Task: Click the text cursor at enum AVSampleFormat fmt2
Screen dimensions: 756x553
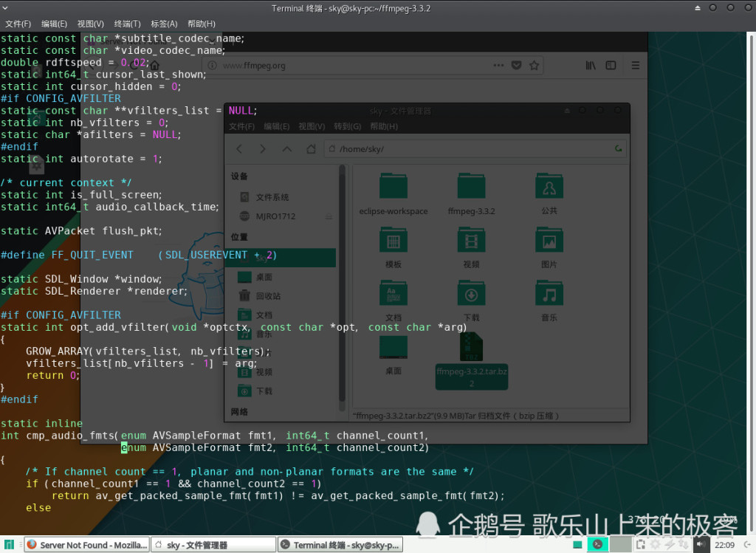Action: coord(124,448)
